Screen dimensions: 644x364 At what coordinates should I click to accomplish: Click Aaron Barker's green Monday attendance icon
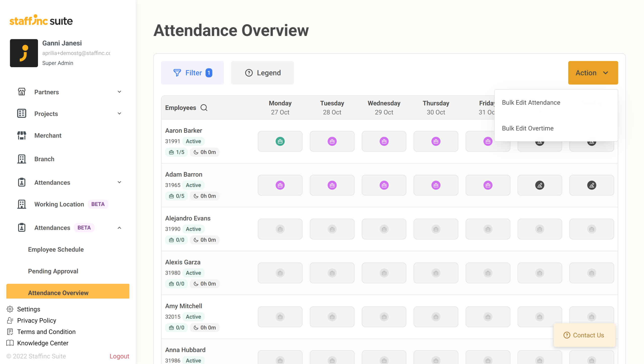point(280,141)
